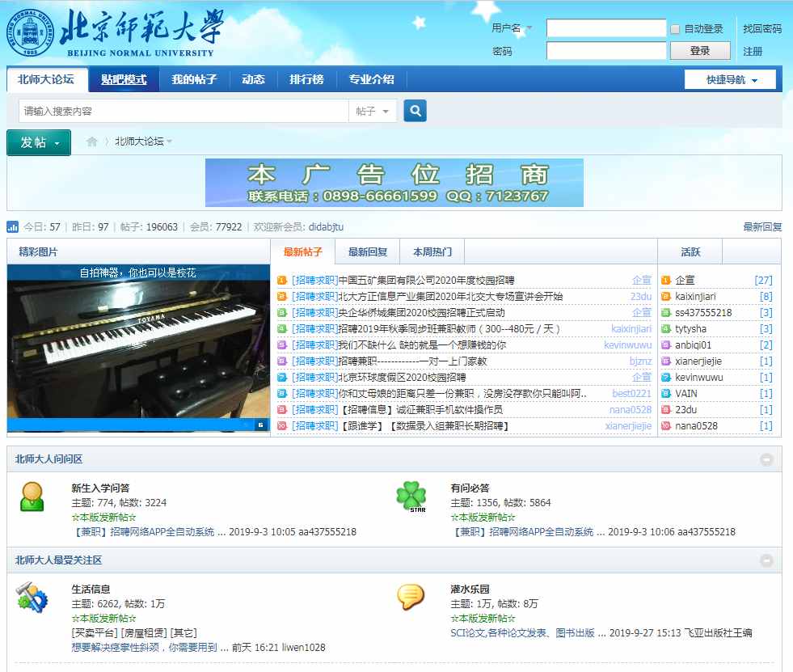Open the 买卖平台 subforum link
793x672 pixels.
click(95, 632)
